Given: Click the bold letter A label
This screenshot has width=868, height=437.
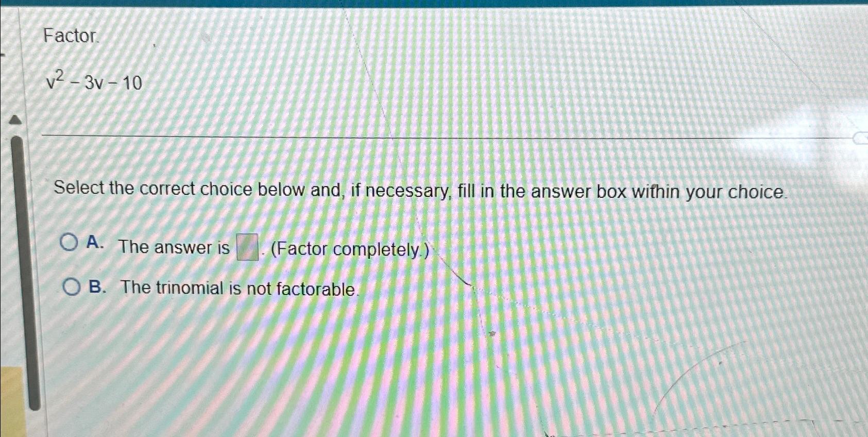Looking at the screenshot, I should [x=94, y=242].
